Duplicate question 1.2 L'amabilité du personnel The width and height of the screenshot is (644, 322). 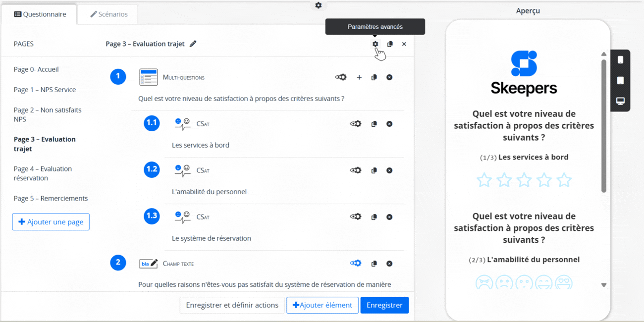click(374, 170)
